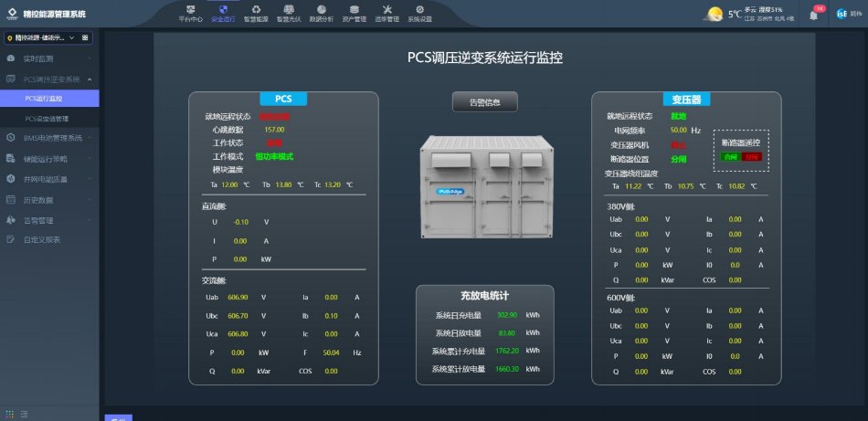This screenshot has height=421, width=868.
Task: Open 数据分析 pie chart icon
Action: (321, 13)
